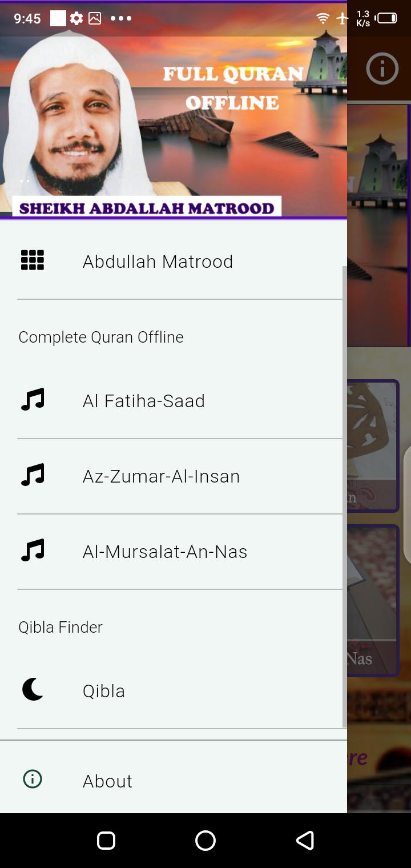Open Az-Zumar-Al-Insan recitation list
This screenshot has width=411, height=868.
(x=161, y=476)
